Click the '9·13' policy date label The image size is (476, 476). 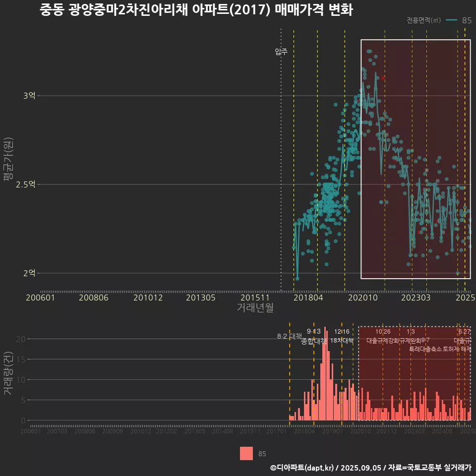pyautogui.click(x=313, y=332)
